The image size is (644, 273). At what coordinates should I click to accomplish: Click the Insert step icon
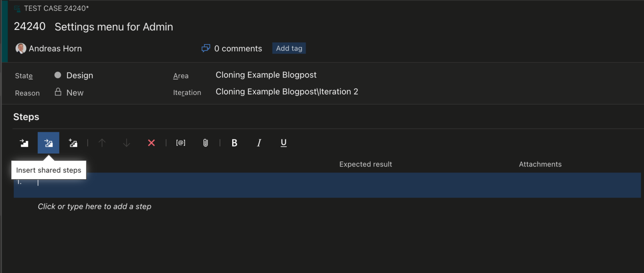click(x=24, y=143)
